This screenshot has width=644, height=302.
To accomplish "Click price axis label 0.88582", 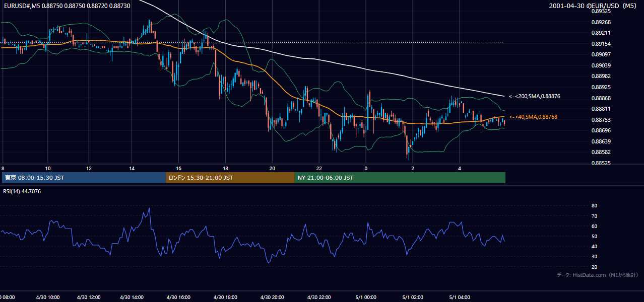I will (x=601, y=152).
